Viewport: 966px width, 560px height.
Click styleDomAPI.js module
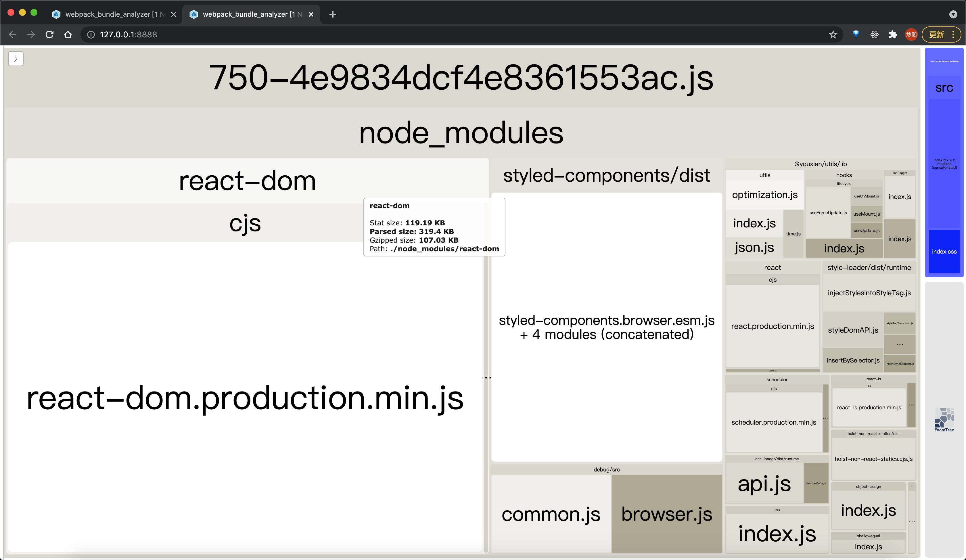click(853, 330)
